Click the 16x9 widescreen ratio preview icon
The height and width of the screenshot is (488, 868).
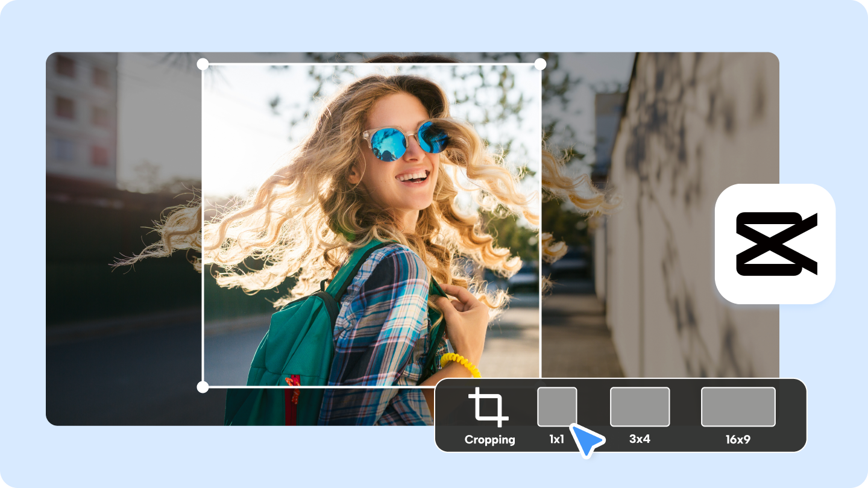click(737, 407)
